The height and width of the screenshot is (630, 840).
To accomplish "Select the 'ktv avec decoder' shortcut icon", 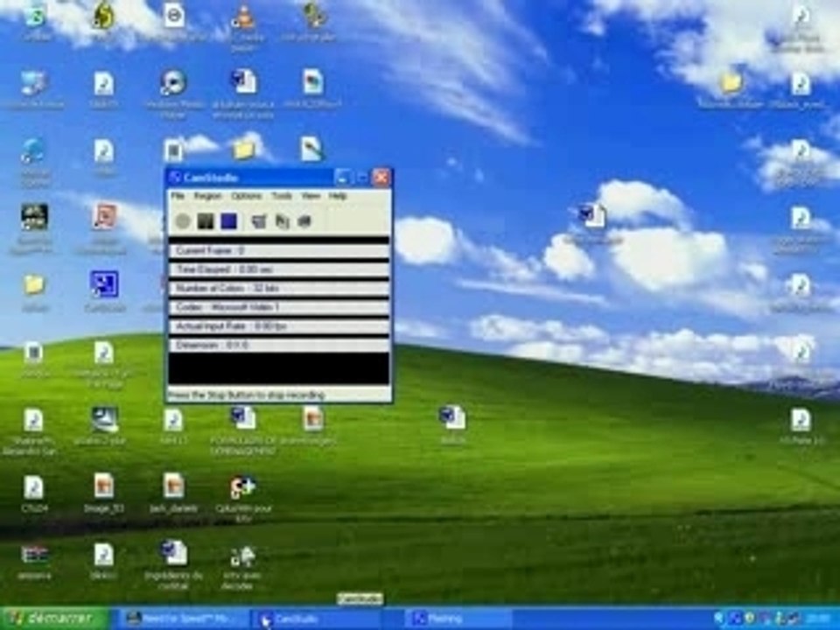I will (x=242, y=556).
